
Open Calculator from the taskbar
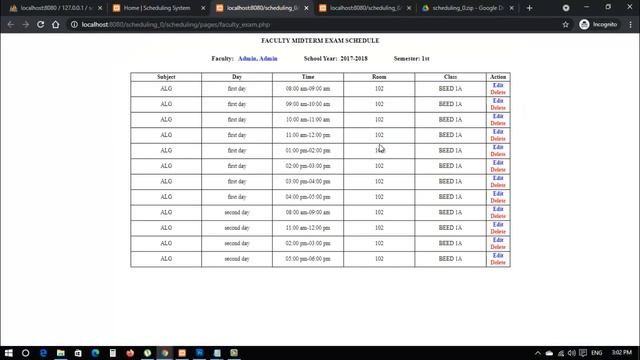pyautogui.click(x=113, y=353)
